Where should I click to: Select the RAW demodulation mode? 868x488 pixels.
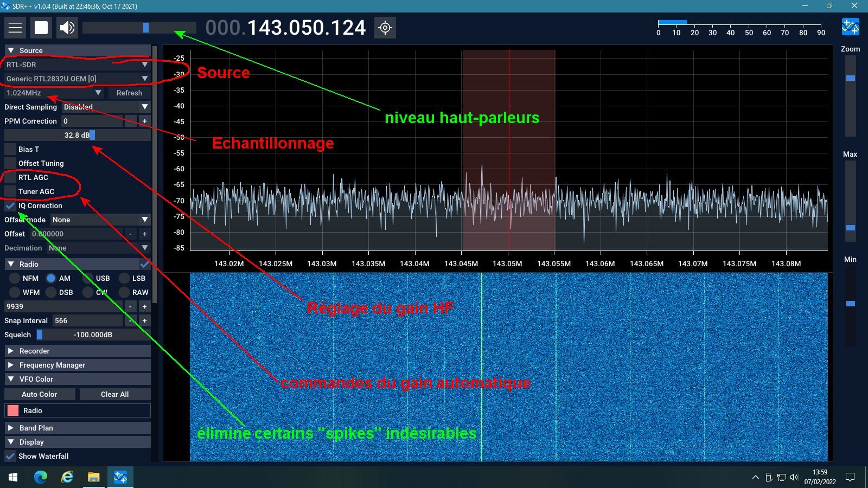click(124, 292)
